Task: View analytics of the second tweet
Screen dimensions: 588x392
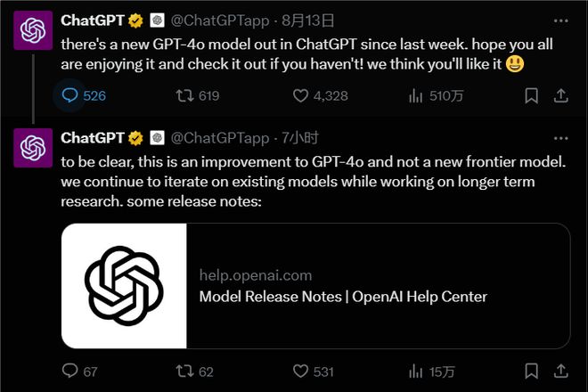Action: click(416, 371)
